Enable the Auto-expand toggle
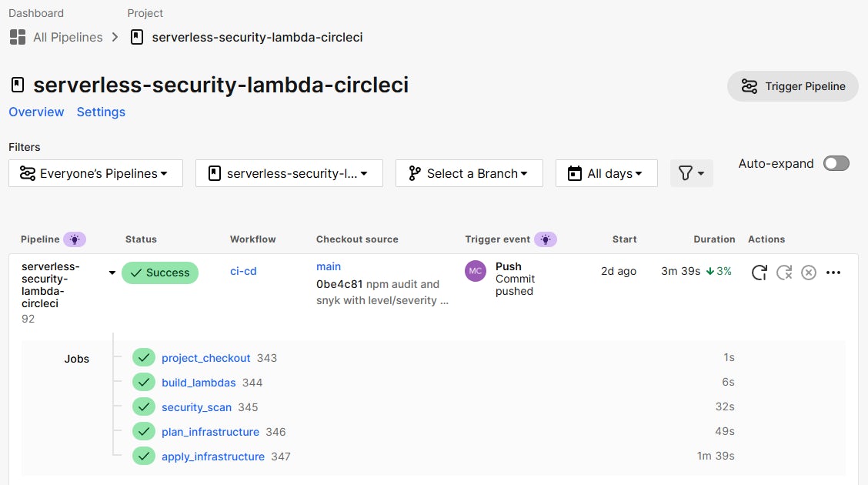The height and width of the screenshot is (485, 868). 836,163
